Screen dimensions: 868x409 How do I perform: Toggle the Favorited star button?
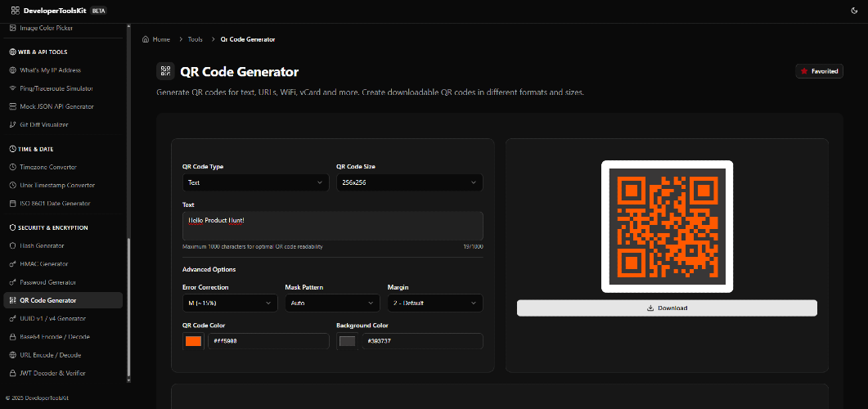point(819,71)
